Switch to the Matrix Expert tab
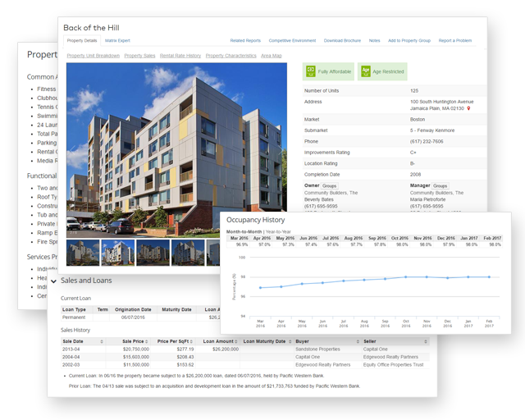Viewport: 525px width, 420px height. point(117,39)
